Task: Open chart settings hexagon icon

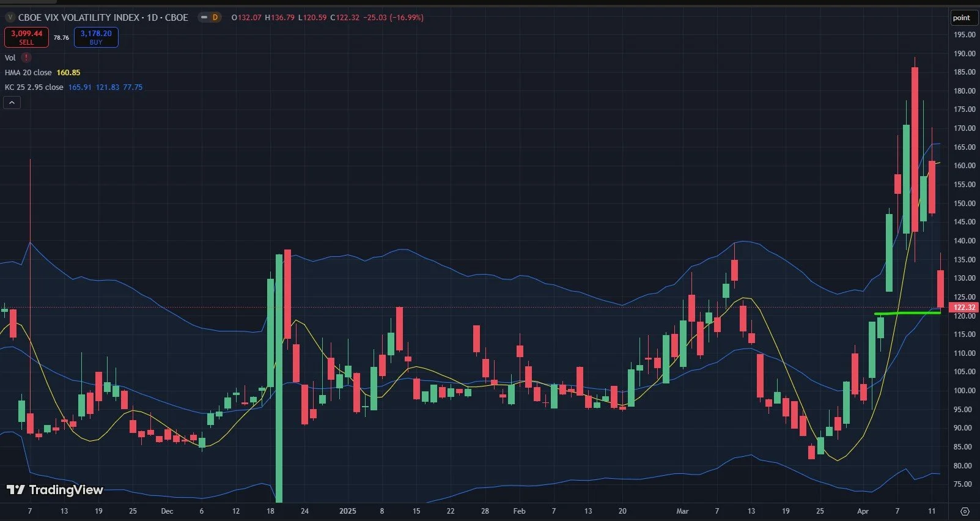Action: (x=965, y=511)
